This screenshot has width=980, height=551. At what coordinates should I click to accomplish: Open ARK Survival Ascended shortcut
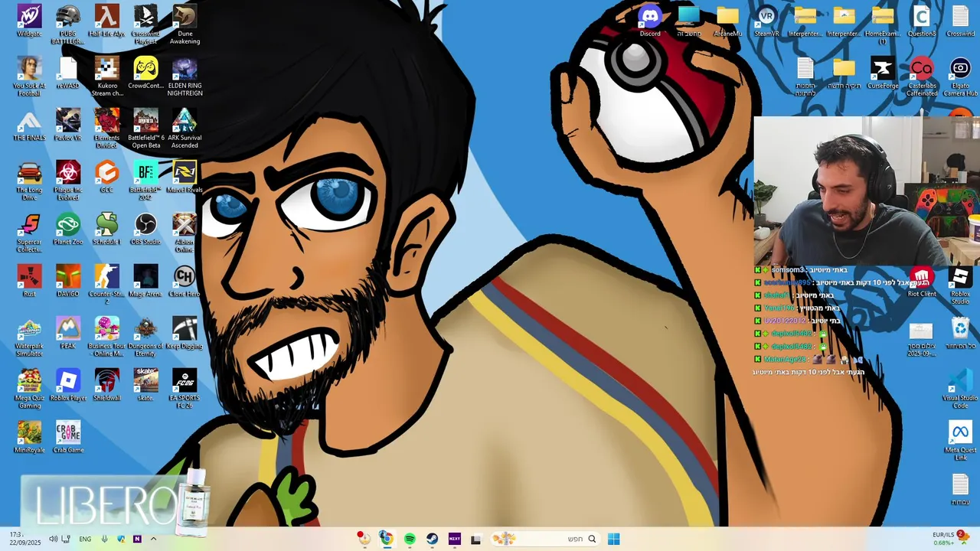click(x=185, y=129)
